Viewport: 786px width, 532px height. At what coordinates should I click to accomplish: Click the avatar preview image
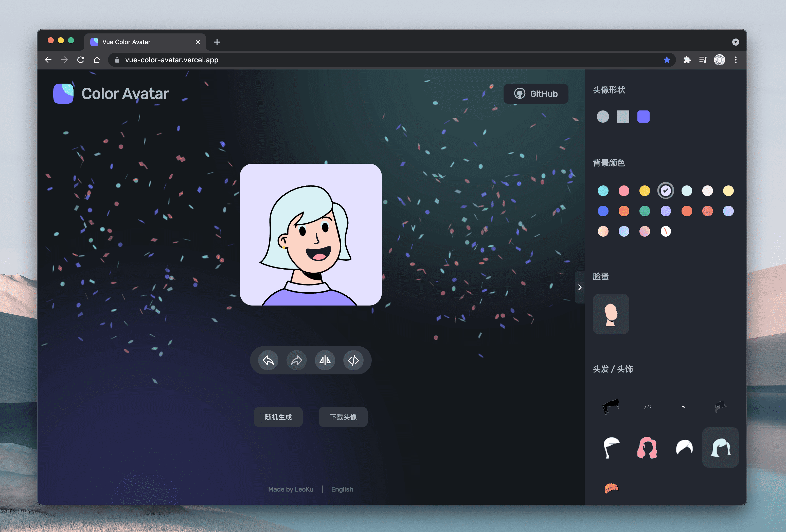(311, 235)
